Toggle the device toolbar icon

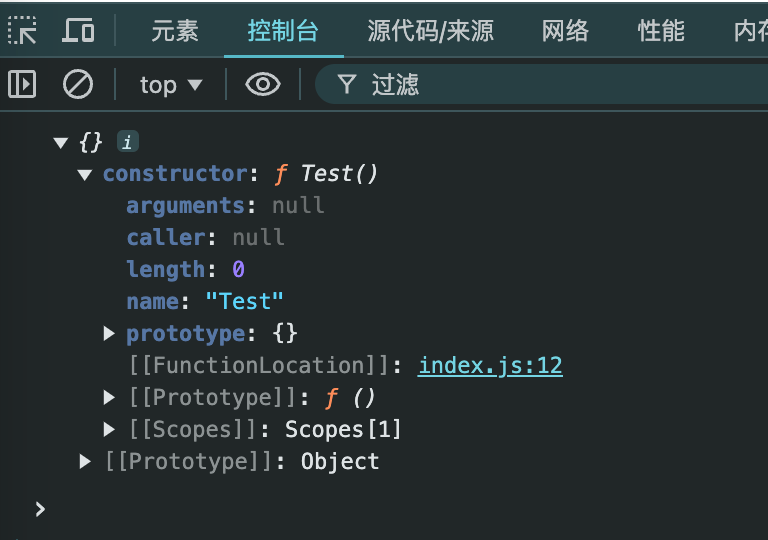point(77,31)
